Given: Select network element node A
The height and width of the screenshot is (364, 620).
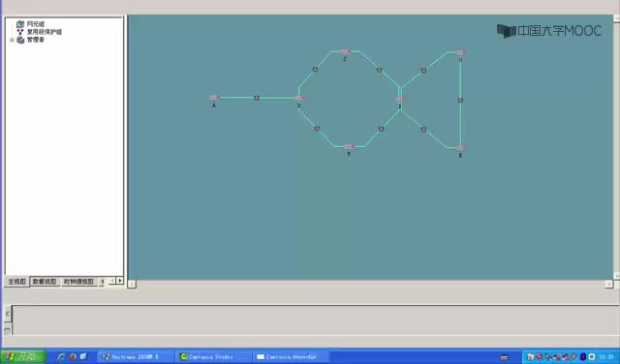Looking at the screenshot, I should point(214,98).
